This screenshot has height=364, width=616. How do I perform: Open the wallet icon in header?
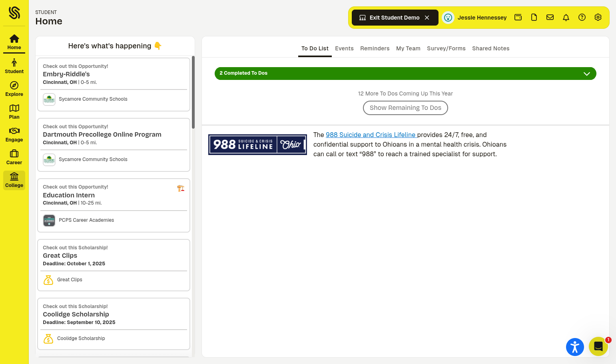(x=518, y=17)
